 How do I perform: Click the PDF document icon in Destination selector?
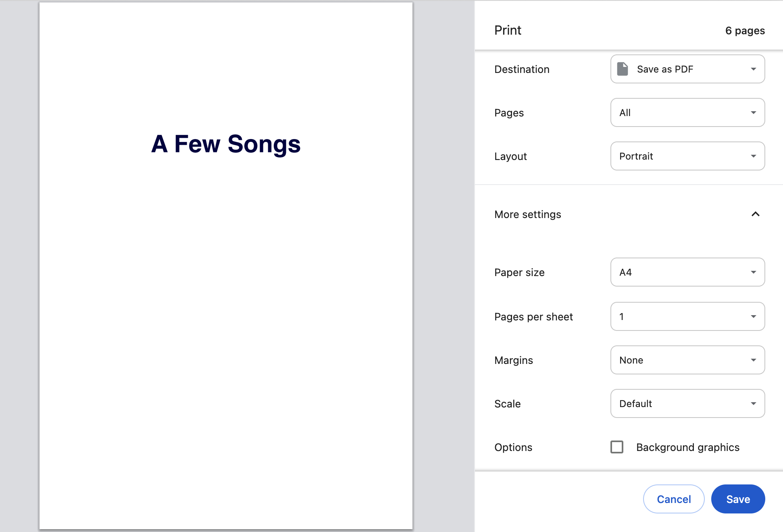point(622,69)
